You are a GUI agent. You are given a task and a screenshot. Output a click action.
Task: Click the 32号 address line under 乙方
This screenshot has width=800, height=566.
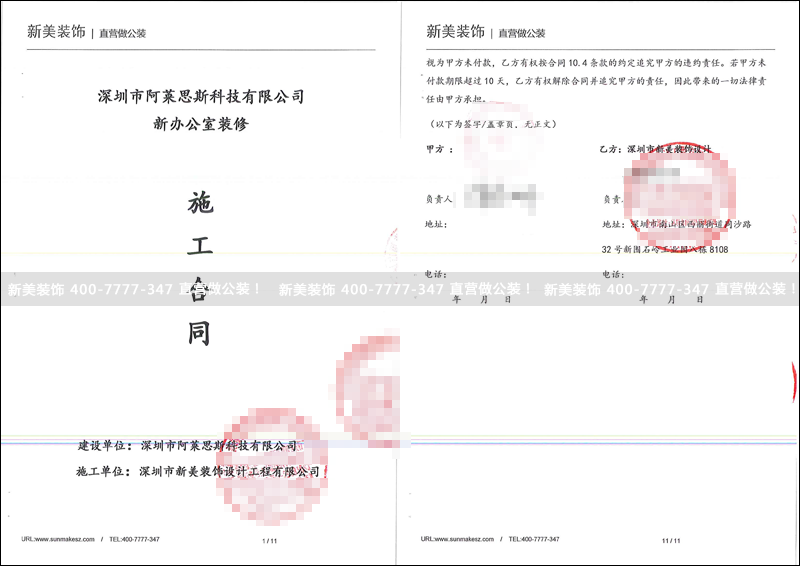coord(665,247)
